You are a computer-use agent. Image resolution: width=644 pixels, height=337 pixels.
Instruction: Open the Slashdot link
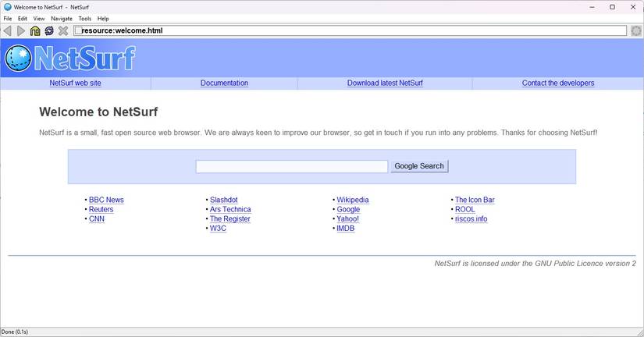(224, 200)
